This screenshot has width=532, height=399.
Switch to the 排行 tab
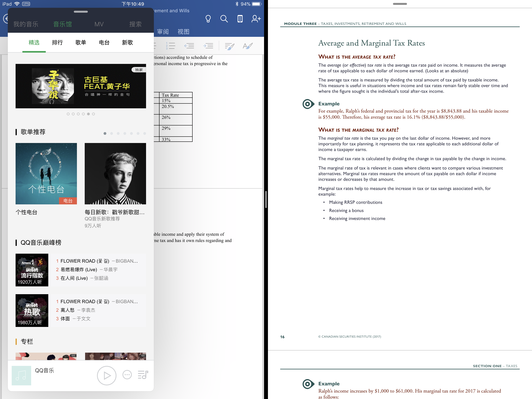(57, 43)
